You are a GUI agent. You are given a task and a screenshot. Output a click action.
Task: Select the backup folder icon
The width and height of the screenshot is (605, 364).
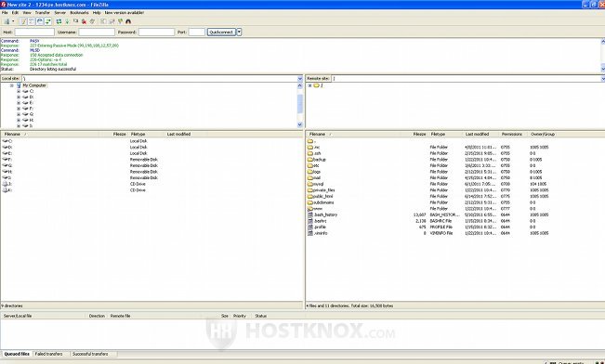click(x=310, y=160)
